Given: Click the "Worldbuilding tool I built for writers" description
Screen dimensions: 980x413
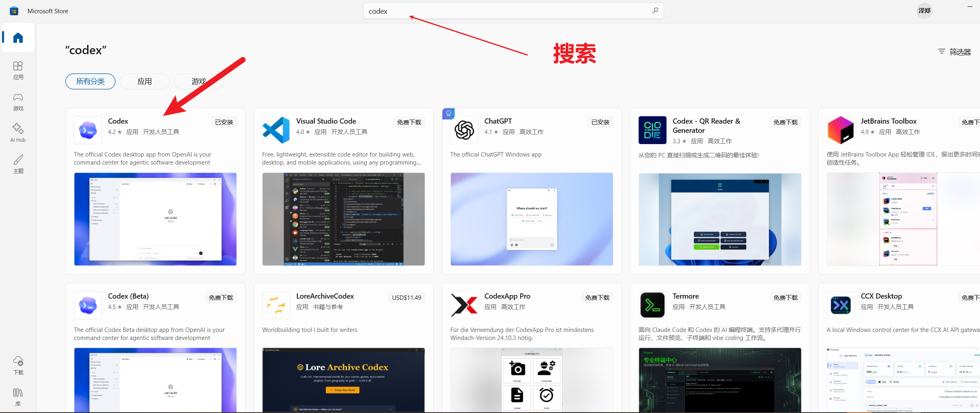Looking at the screenshot, I should 309,330.
